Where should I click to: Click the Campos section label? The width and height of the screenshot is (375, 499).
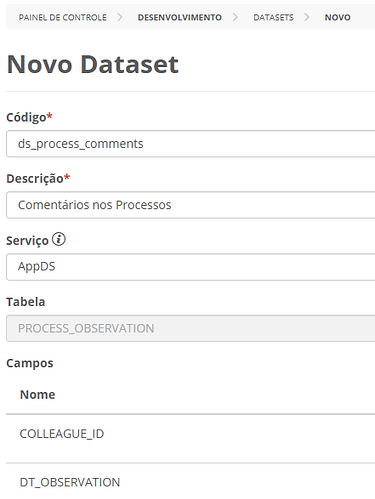[30, 363]
